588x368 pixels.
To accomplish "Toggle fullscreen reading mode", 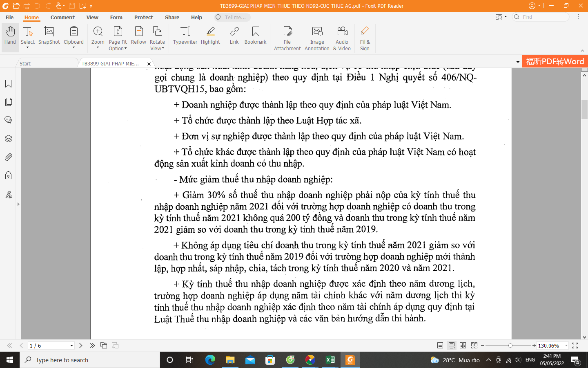I will [x=575, y=346].
